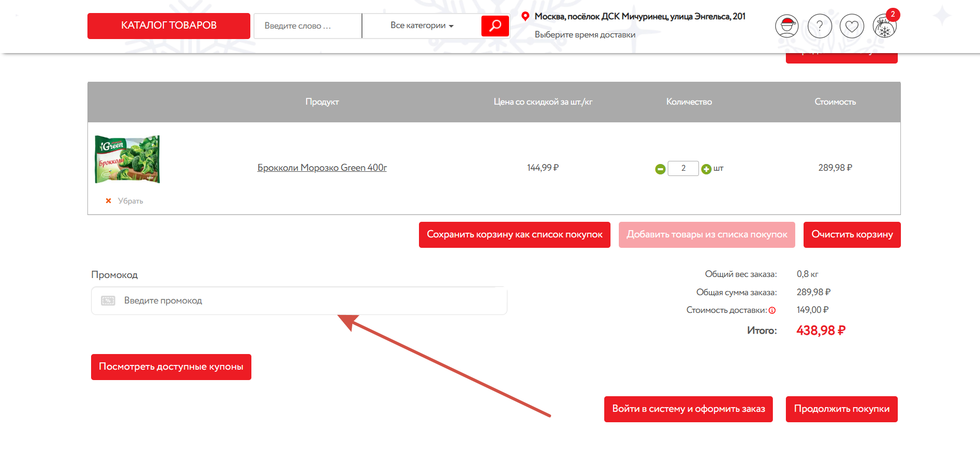The image size is (980, 454).
Task: Open the help question mark icon
Action: pyautogui.click(x=820, y=26)
